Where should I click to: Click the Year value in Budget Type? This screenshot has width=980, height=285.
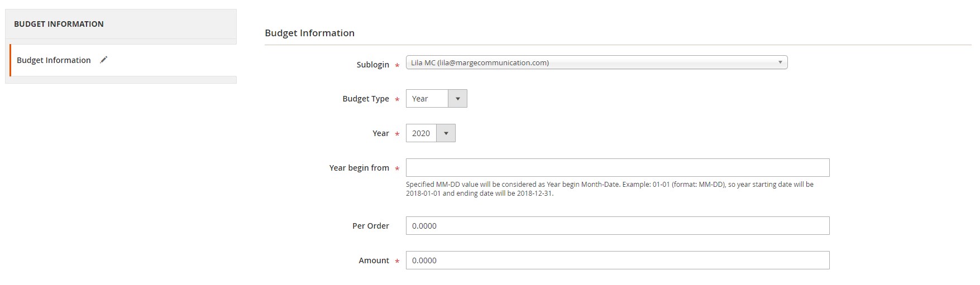point(420,99)
